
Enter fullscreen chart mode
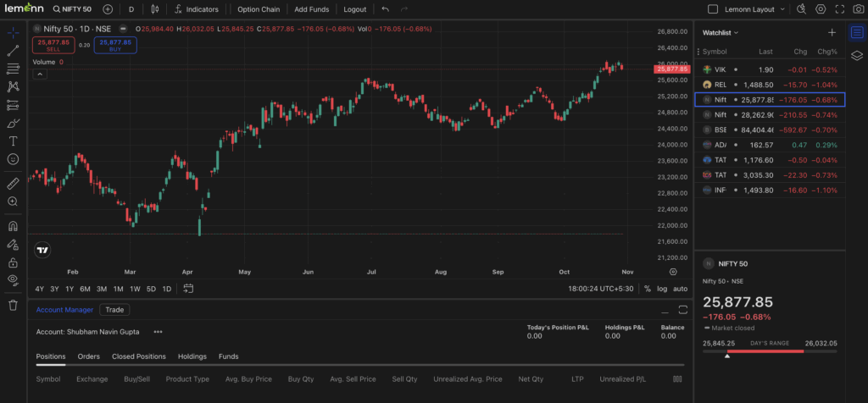(839, 9)
